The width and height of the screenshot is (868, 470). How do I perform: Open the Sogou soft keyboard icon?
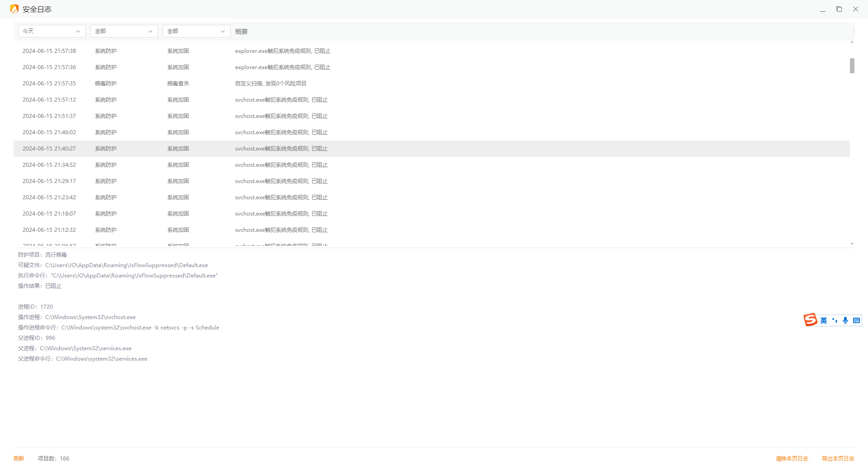[856, 320]
